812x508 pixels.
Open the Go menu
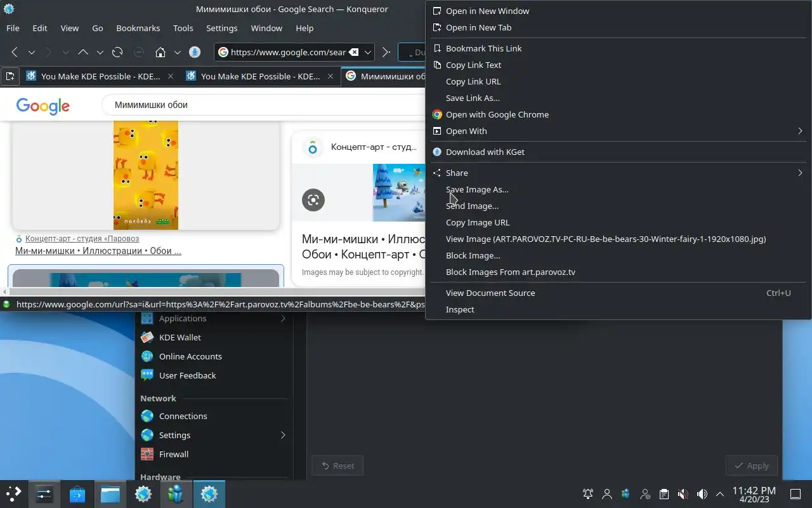point(98,28)
